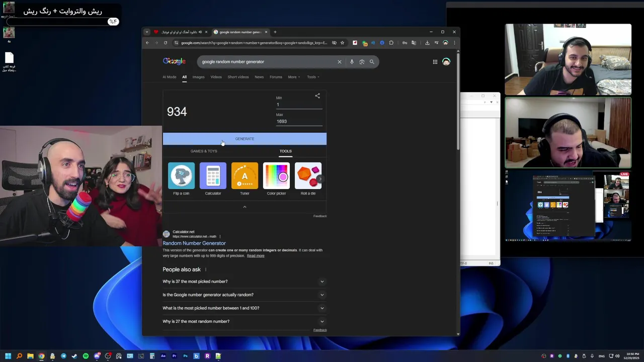Screen dimensions: 644x362
Task: Click the taskbar clock showing 10:50 PM
Action: coord(632,356)
